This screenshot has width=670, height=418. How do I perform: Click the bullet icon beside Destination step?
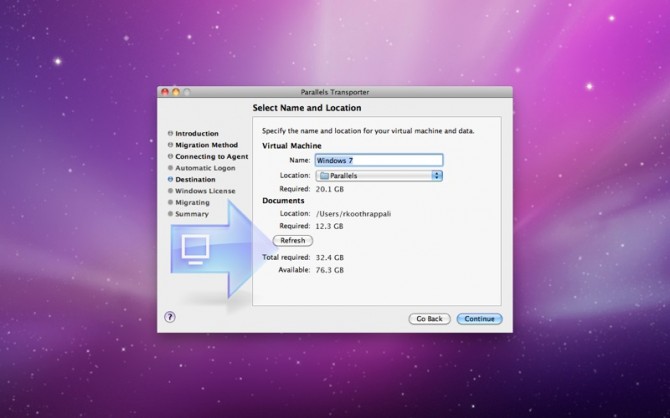[x=170, y=179]
